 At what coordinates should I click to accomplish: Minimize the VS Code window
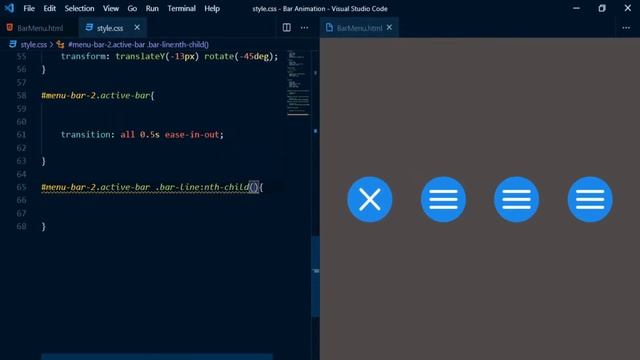[576, 8]
